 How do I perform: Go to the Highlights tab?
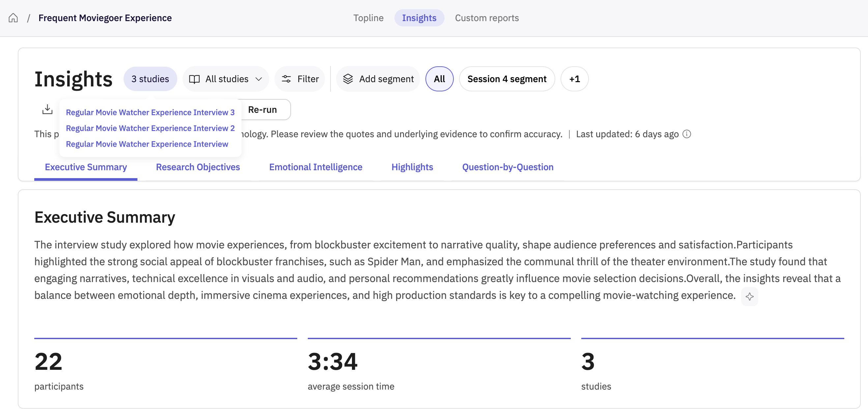point(412,167)
